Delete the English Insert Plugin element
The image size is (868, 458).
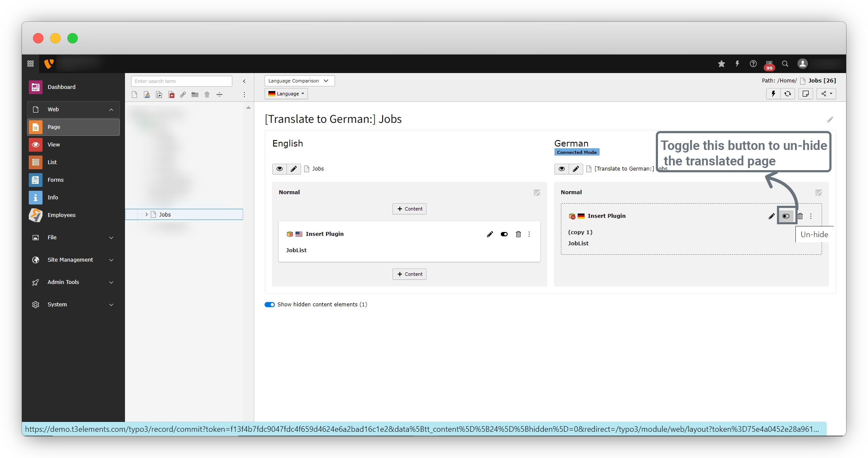point(518,234)
